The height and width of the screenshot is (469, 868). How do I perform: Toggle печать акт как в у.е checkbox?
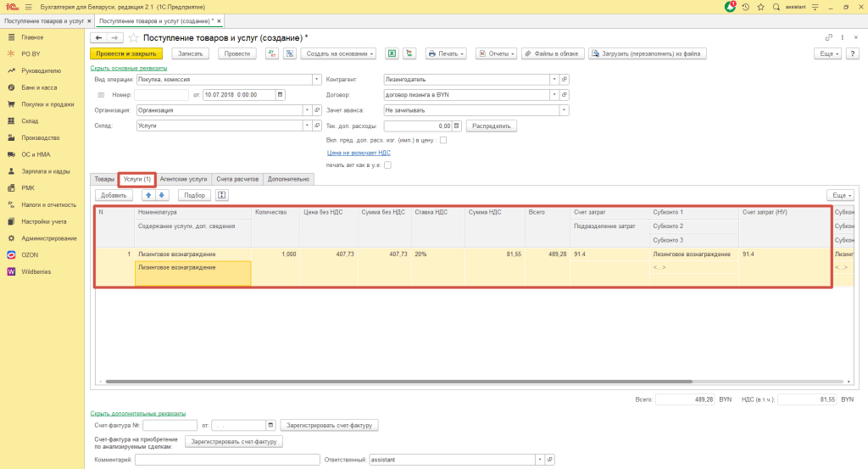pyautogui.click(x=387, y=165)
